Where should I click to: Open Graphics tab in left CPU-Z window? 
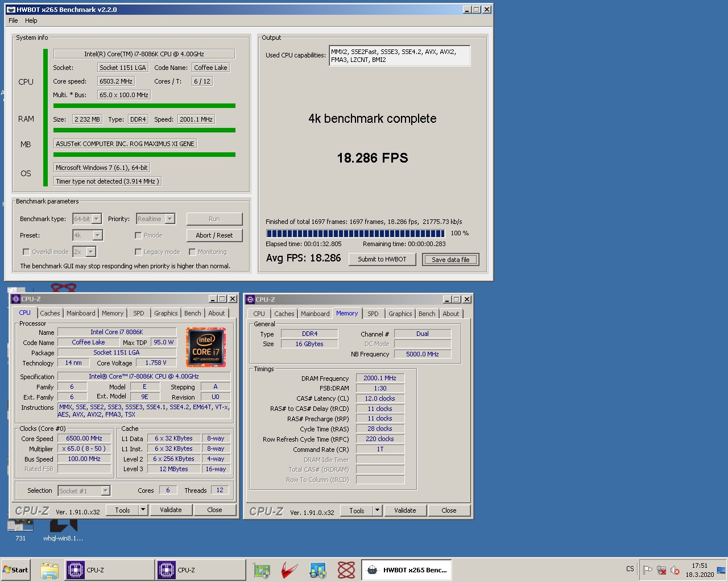coord(166,313)
